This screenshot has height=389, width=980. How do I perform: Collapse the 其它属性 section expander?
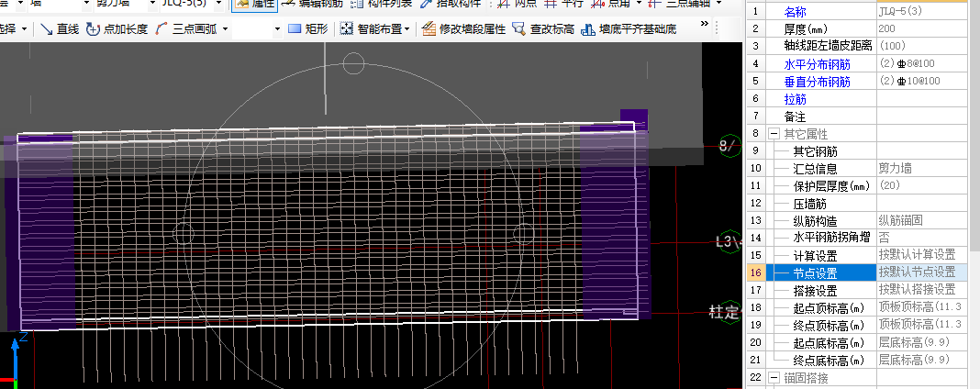tap(774, 134)
